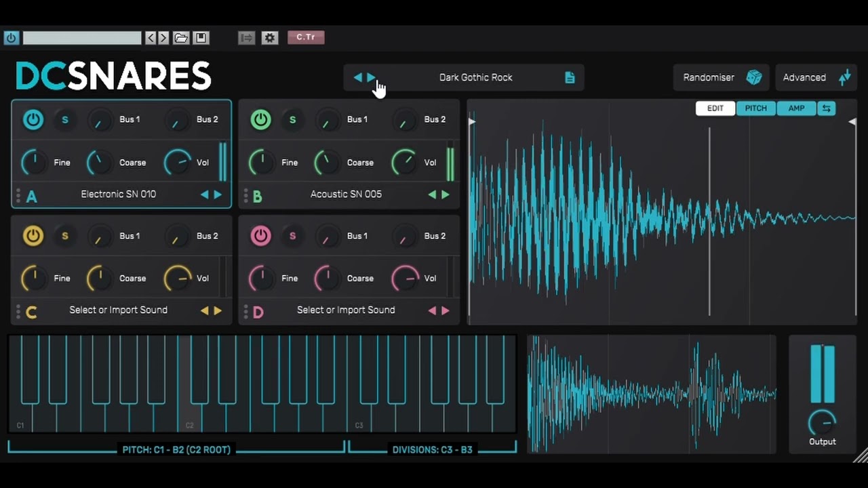
Task: Disable the green layer B power
Action: [x=260, y=120]
